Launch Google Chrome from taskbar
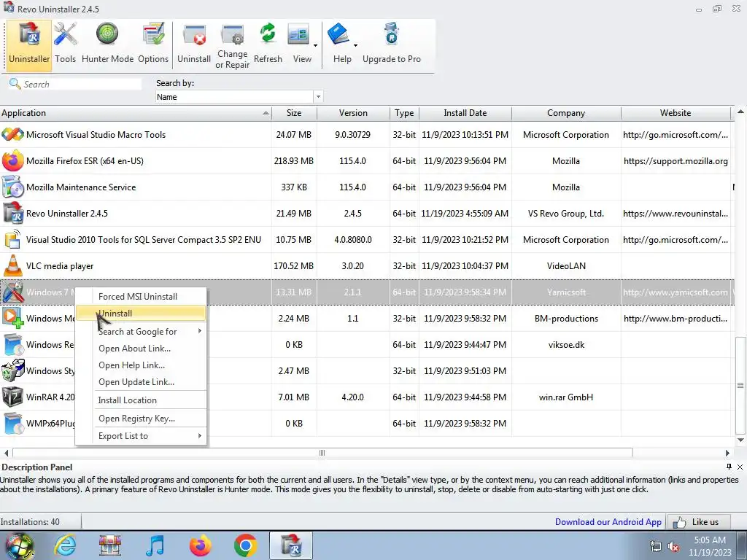The height and width of the screenshot is (560, 747). 245,545
